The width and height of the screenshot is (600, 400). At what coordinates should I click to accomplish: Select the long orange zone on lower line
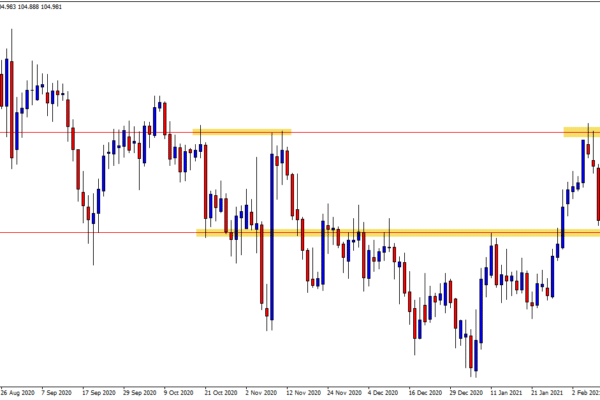tap(400, 233)
